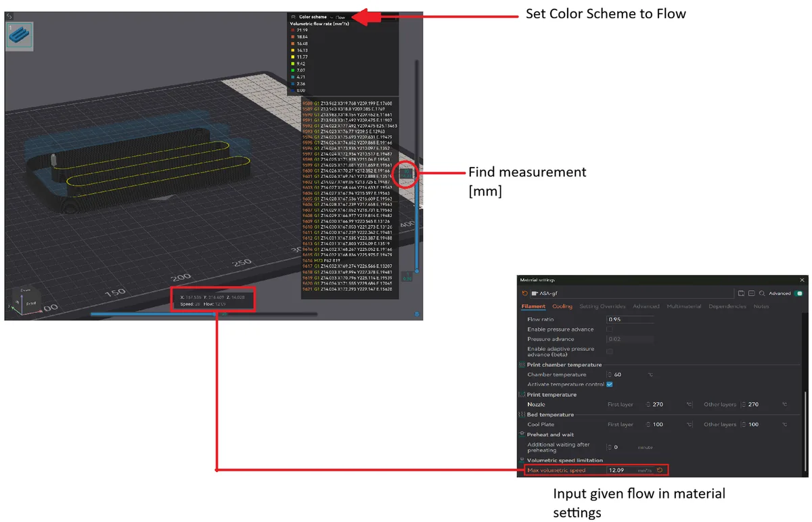Click Nozzle other layers temperature stepper
The height and width of the screenshot is (522, 812).
744,404
